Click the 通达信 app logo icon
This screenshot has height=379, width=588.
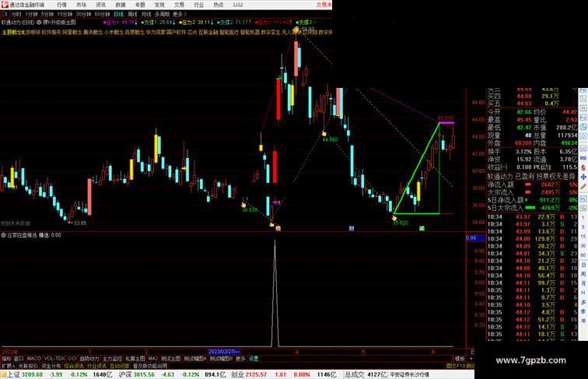[x=5, y=5]
